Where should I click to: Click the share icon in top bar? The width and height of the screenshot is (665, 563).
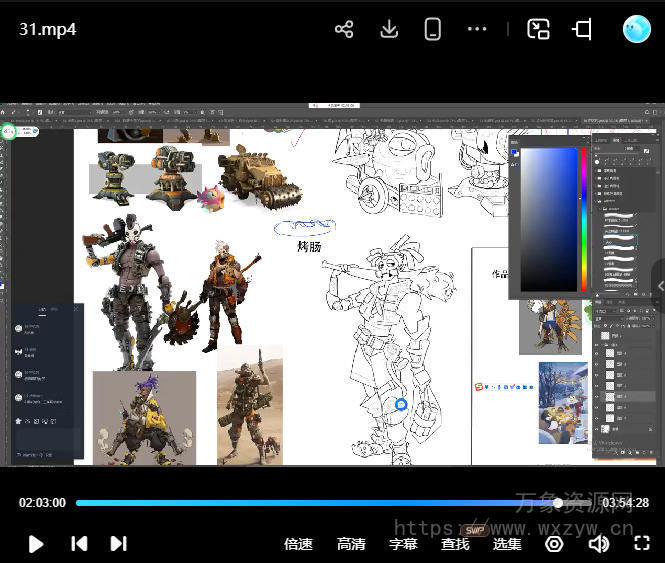pyautogui.click(x=344, y=29)
